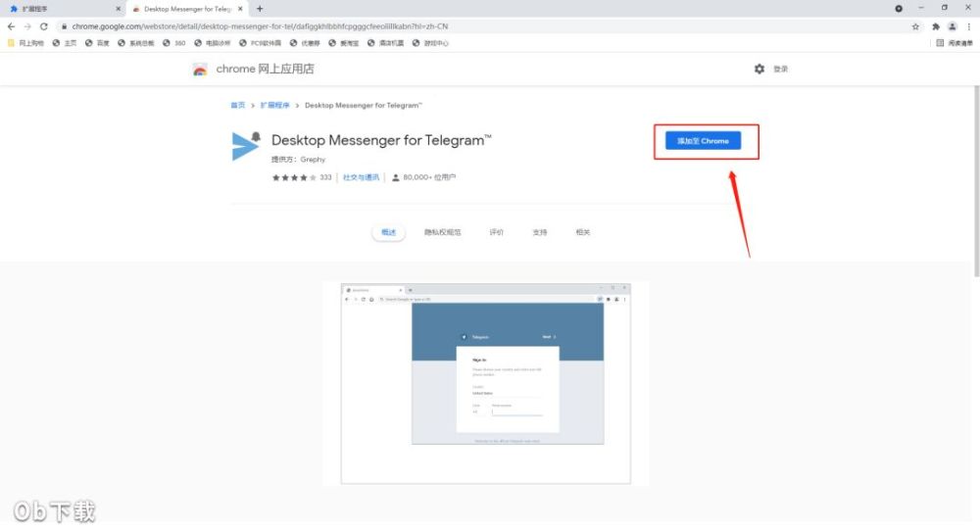Click the 扩展程序 breadcrumb link
The width and height of the screenshot is (980, 531).
(275, 105)
